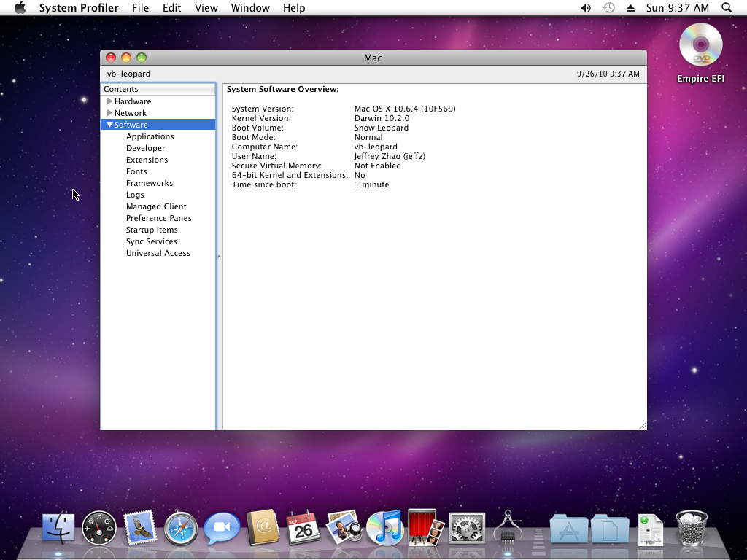Open the File menu
Viewport: 747px width, 560px height.
140,7
